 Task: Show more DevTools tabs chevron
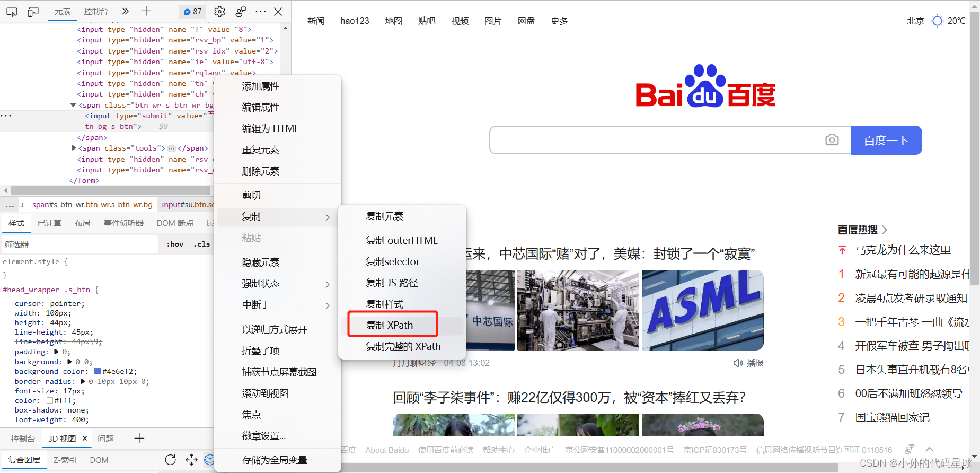point(125,11)
